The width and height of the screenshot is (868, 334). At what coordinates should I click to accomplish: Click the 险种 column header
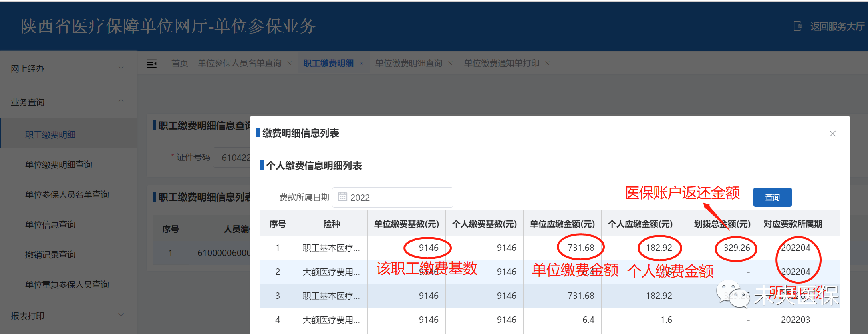(332, 224)
